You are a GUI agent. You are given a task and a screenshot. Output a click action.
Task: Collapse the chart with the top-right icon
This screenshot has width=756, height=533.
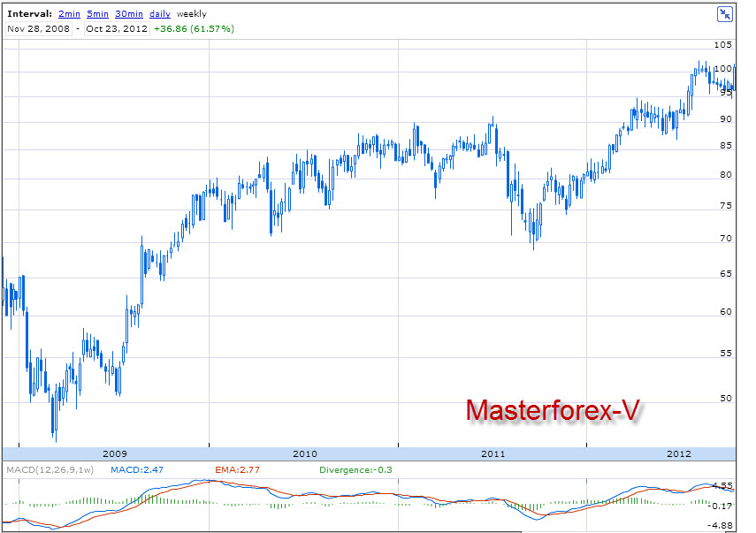click(725, 14)
